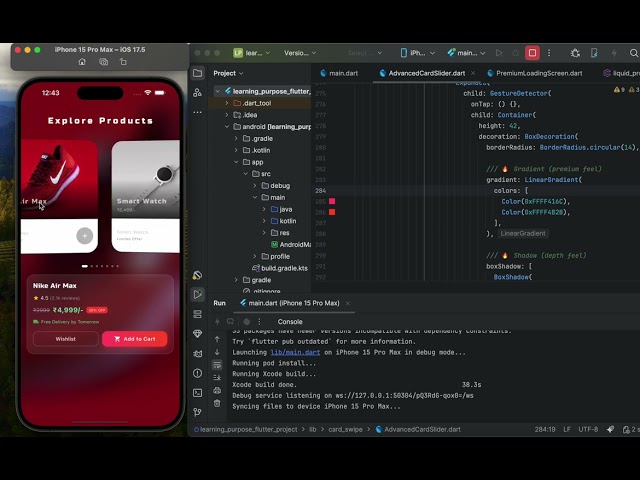
Task: Rotate the simulator device icon
Action: [x=123, y=62]
